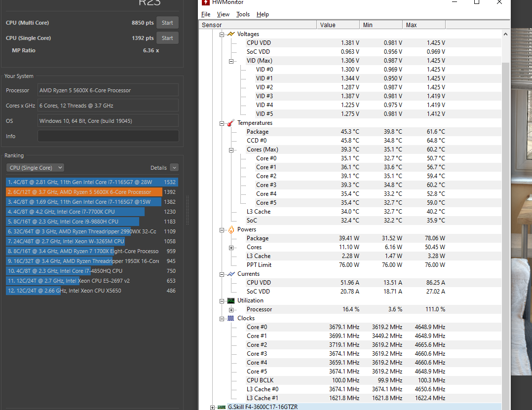Collapse the VID (Max) node
Viewport: 532px width, 410px height.
click(x=231, y=61)
